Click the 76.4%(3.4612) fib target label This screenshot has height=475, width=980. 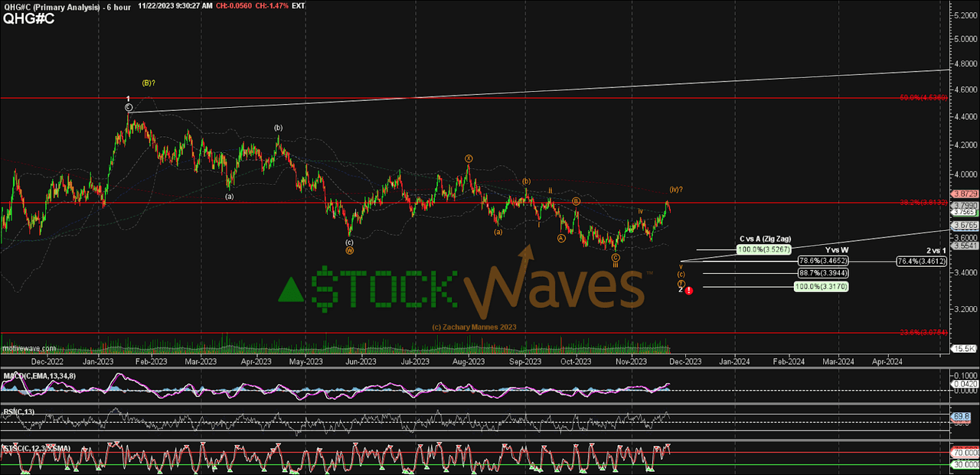point(923,261)
